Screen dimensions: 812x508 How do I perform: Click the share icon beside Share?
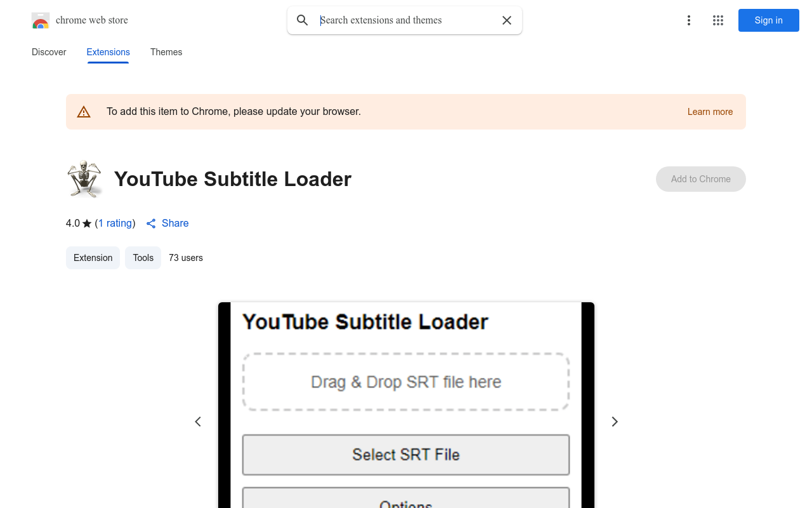[x=151, y=224]
